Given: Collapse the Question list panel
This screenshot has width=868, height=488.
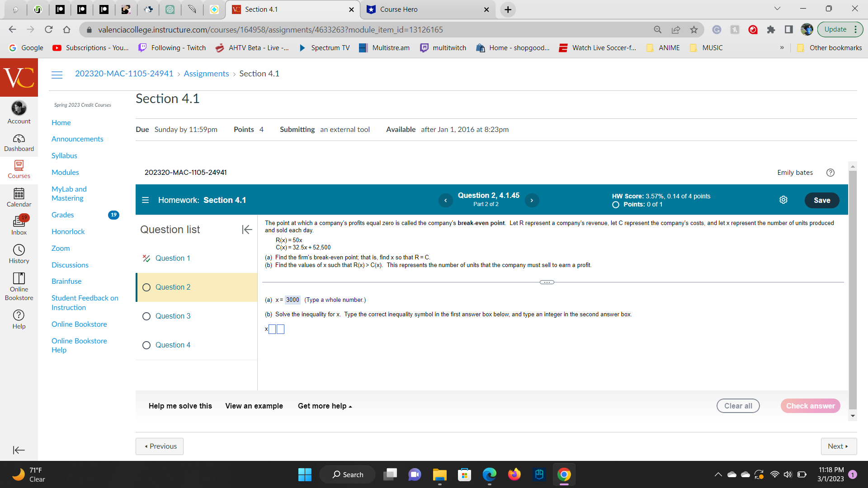Looking at the screenshot, I should 247,230.
